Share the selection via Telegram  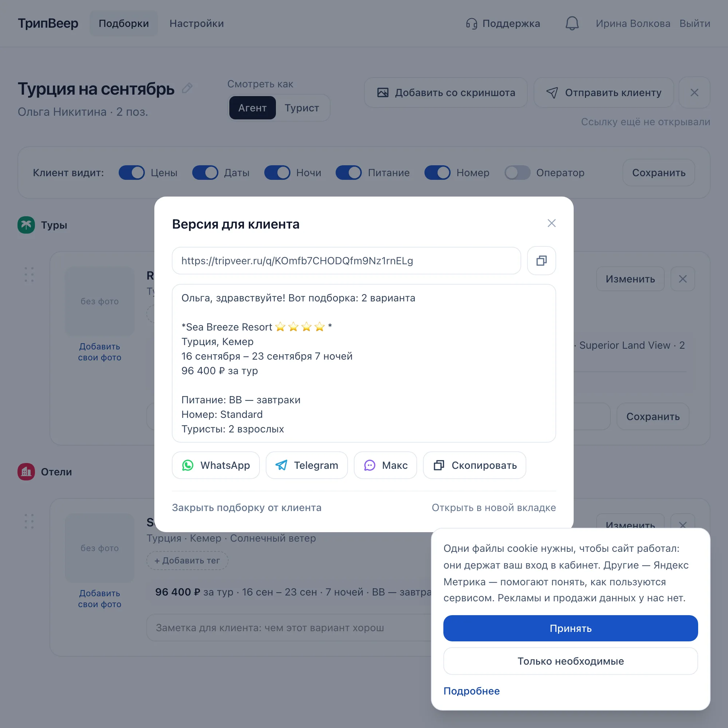coord(306,465)
